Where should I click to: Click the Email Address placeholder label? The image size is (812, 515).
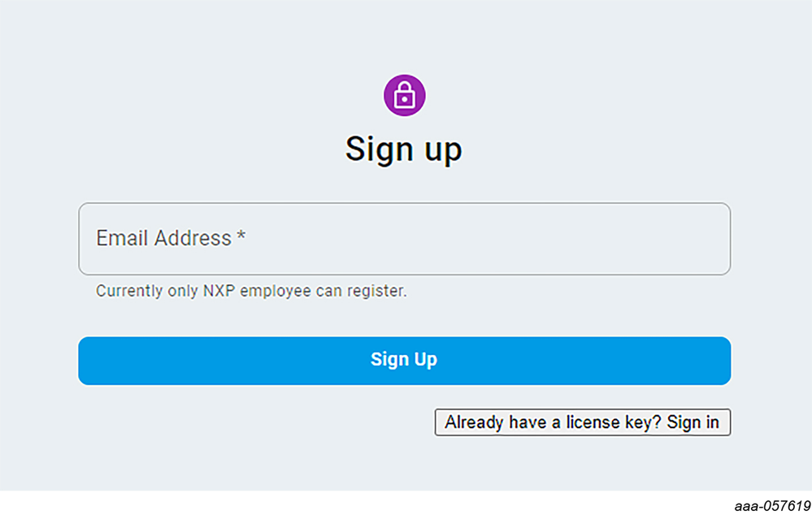click(x=164, y=238)
